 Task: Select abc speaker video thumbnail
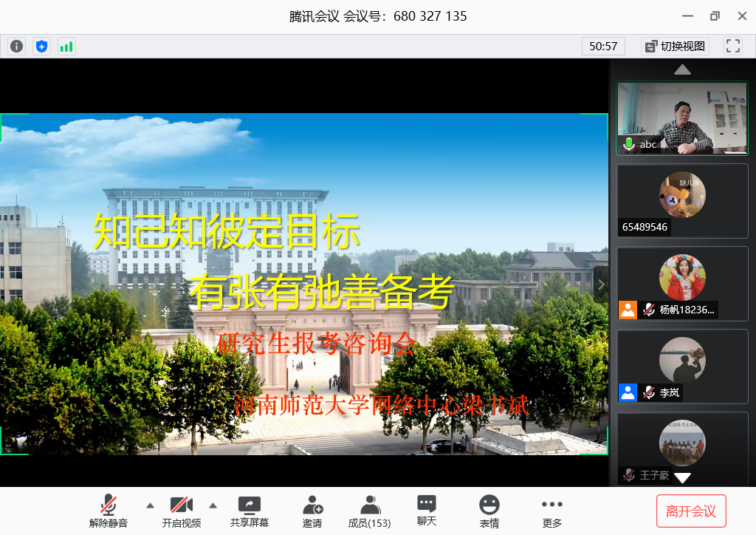click(682, 118)
